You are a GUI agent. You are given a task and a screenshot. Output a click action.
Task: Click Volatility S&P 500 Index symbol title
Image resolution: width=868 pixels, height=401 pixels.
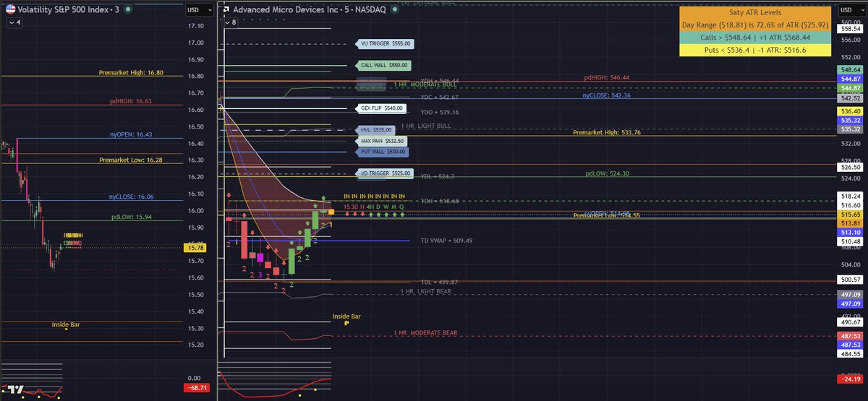pos(63,10)
